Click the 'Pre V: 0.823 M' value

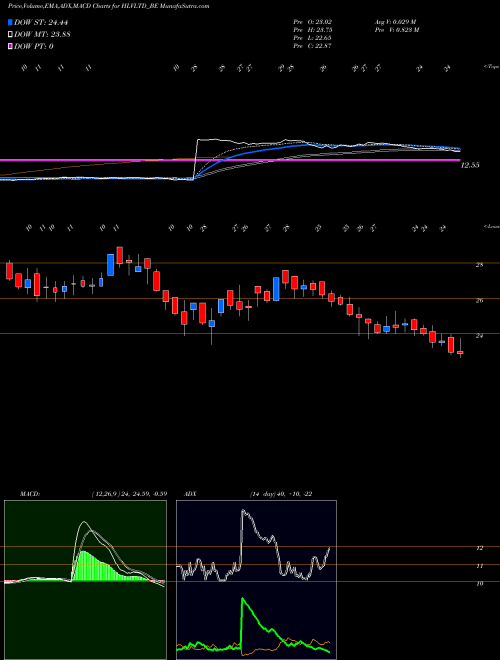click(x=396, y=30)
